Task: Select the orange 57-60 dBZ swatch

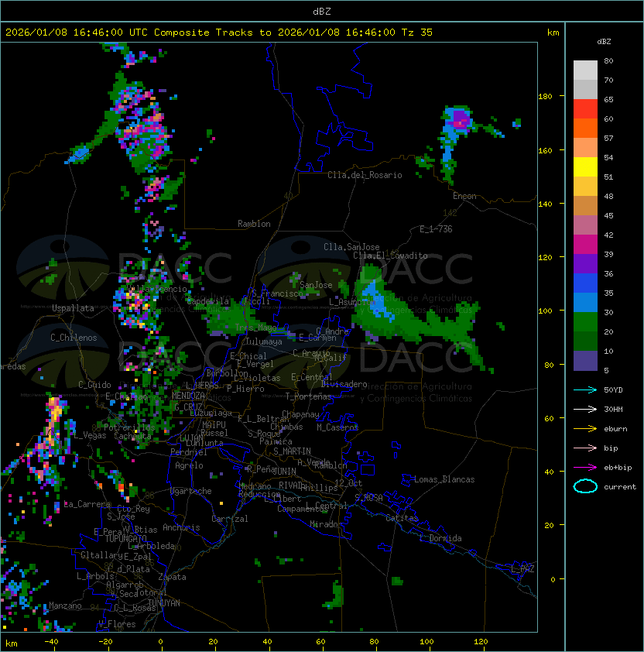Action: pyautogui.click(x=585, y=129)
